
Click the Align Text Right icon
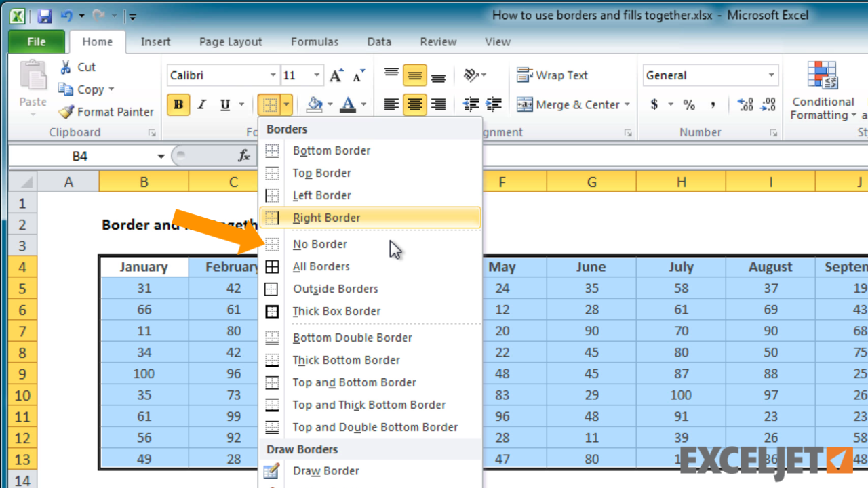438,104
